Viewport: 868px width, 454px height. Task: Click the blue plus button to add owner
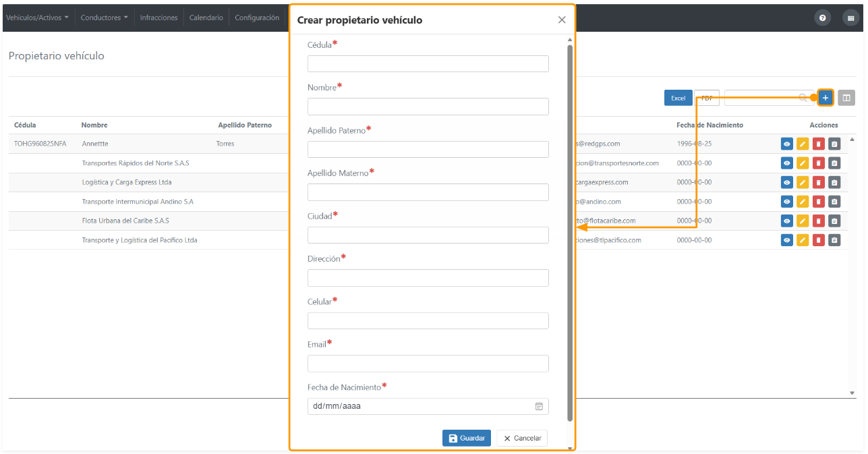826,98
